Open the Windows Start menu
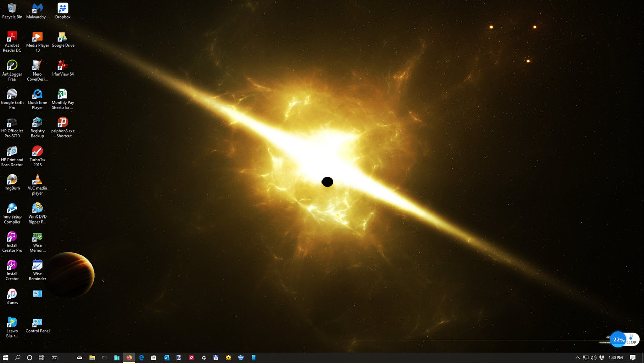This screenshot has height=363, width=644. point(6,358)
